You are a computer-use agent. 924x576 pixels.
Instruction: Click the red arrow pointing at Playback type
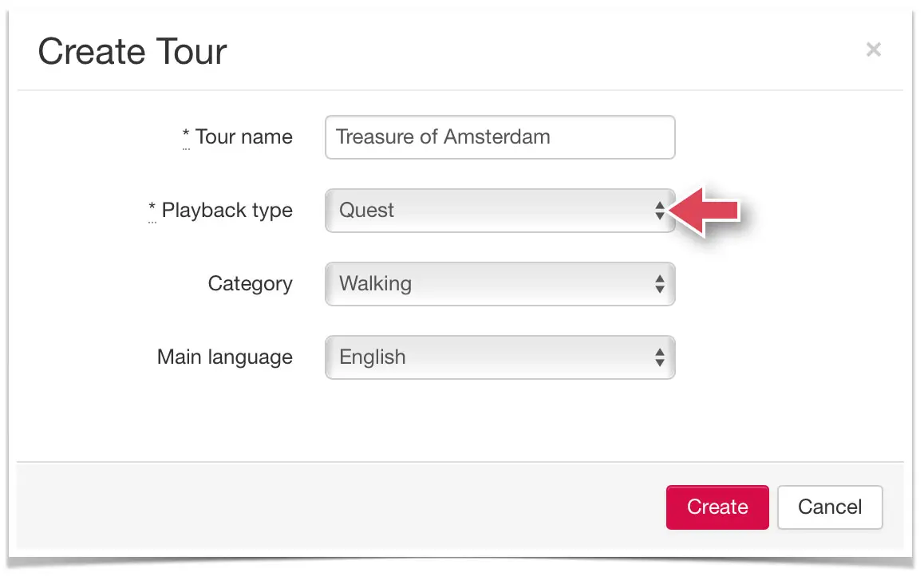pyautogui.click(x=705, y=211)
